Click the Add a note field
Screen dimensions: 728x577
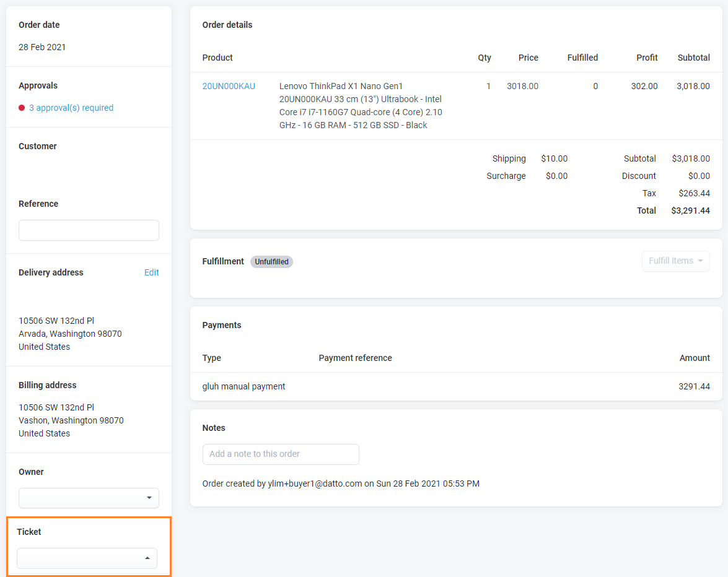click(x=281, y=454)
